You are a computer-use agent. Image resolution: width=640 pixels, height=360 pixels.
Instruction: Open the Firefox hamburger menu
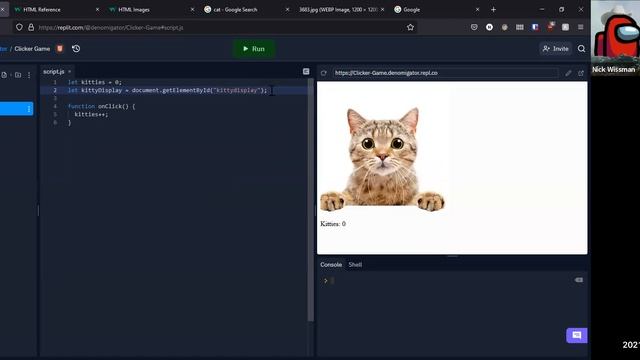coord(580,27)
